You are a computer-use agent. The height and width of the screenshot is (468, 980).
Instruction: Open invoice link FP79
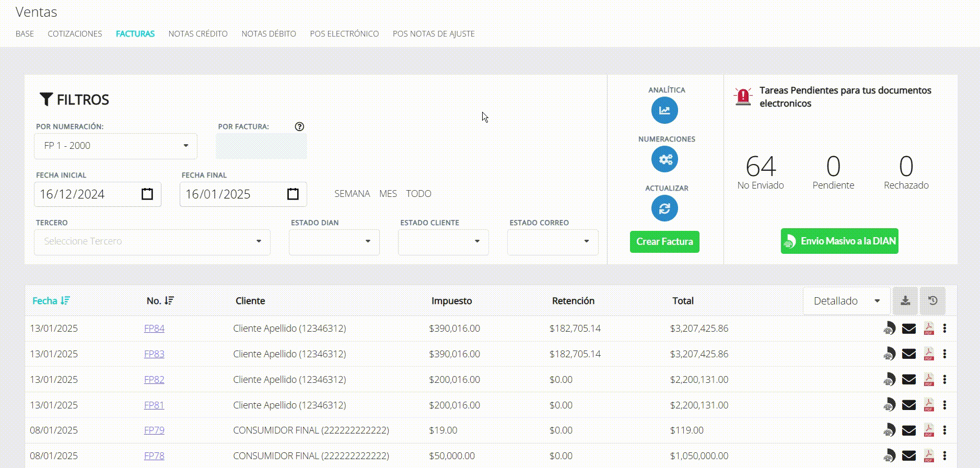click(x=154, y=430)
